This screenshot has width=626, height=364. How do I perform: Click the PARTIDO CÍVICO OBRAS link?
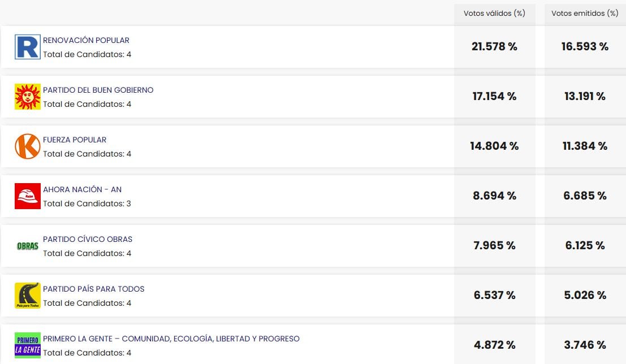88,239
